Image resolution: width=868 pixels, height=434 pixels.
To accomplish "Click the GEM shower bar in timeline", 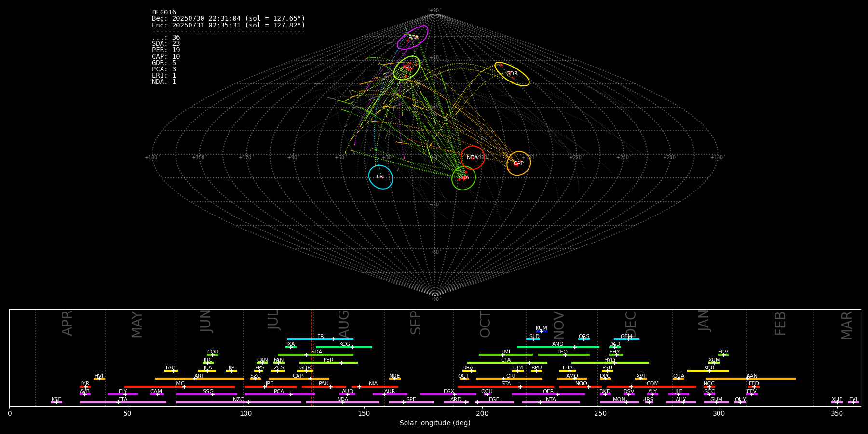I will click(626, 339).
